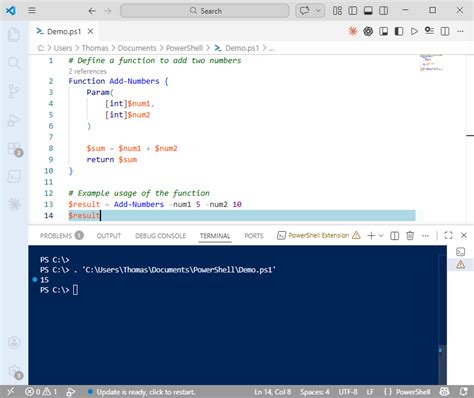Select the terminal instance icon in side list
The image size is (474, 398).
coord(461,252)
